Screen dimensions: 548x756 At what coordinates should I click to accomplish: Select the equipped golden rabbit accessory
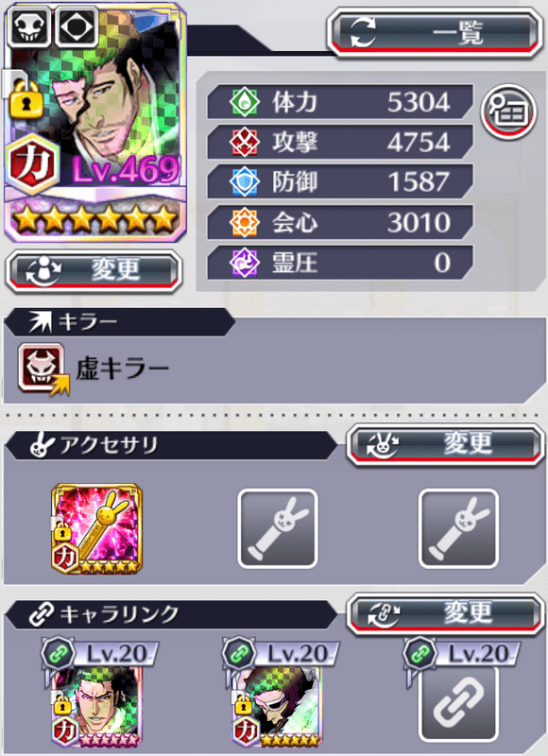pos(97,529)
